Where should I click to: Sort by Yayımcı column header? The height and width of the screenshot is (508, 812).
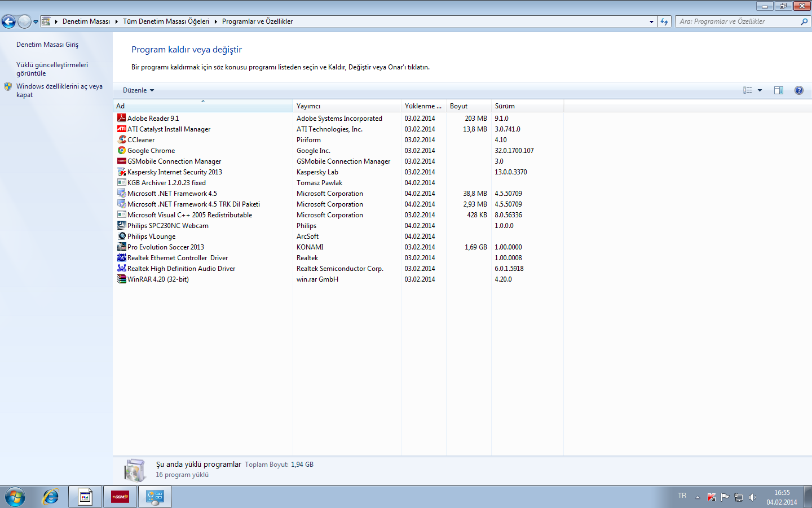tap(347, 106)
